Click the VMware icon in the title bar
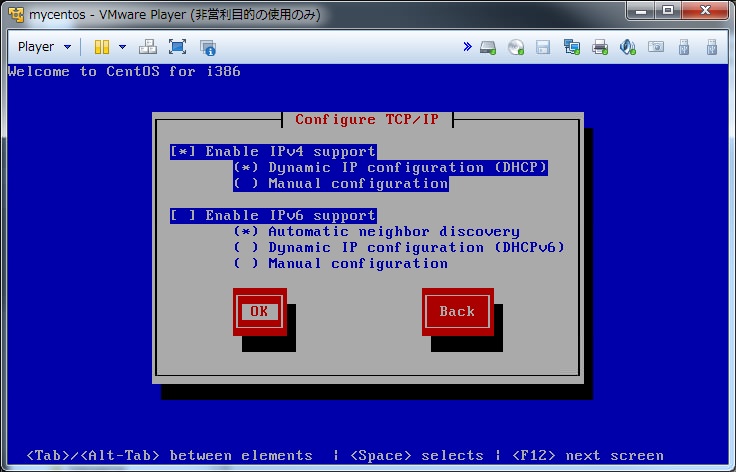The image size is (736, 472). coord(15,15)
